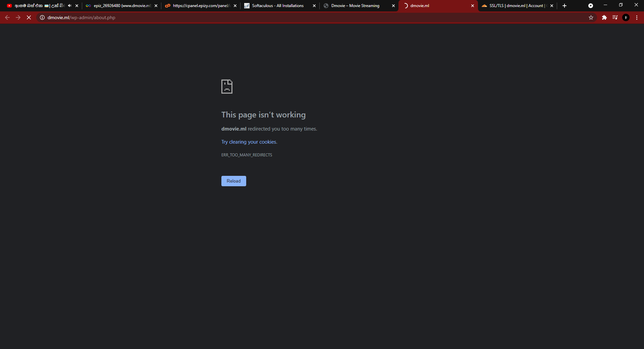Click the 'clearing your cookies' link
This screenshot has width=644, height=349.
pyautogui.click(x=253, y=142)
